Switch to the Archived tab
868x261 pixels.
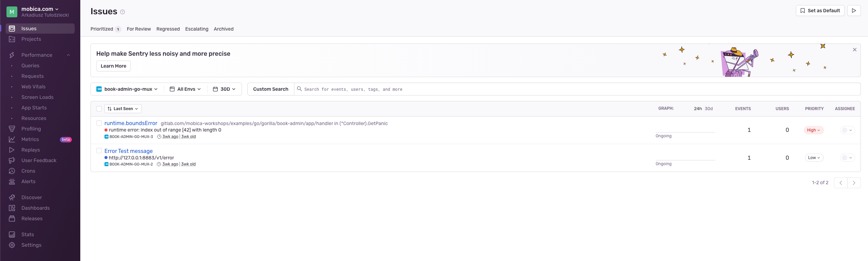(x=224, y=29)
